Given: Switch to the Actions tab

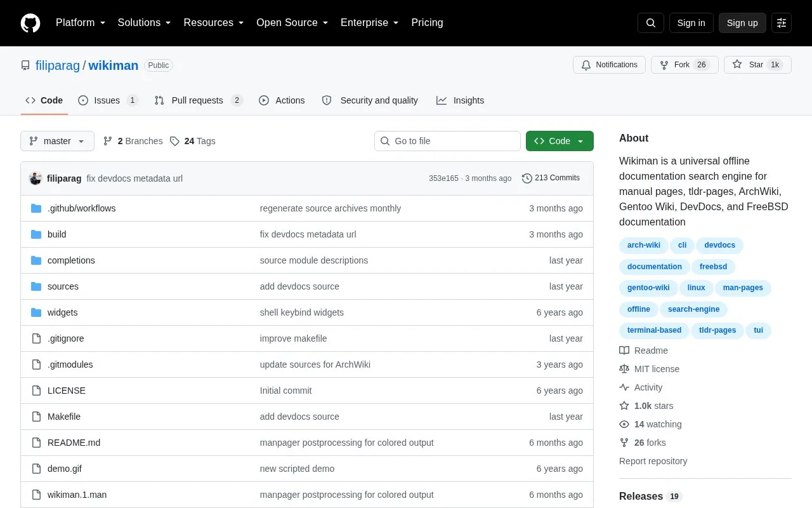Looking at the screenshot, I should (x=282, y=100).
